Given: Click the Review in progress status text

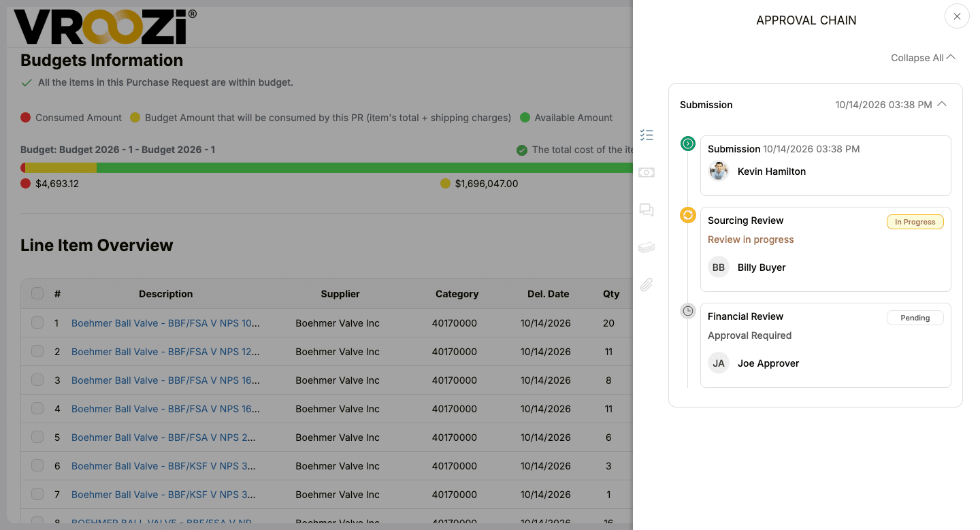Looking at the screenshot, I should coord(751,239).
